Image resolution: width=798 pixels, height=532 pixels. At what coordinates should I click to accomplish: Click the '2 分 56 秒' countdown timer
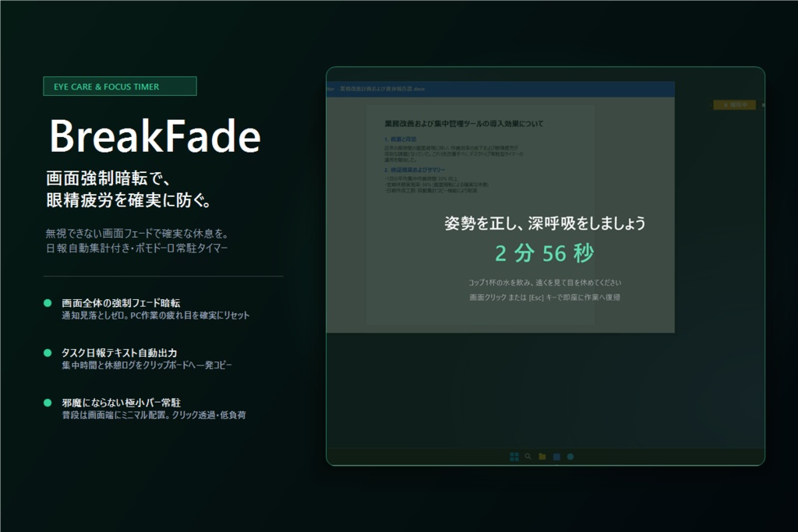[545, 253]
